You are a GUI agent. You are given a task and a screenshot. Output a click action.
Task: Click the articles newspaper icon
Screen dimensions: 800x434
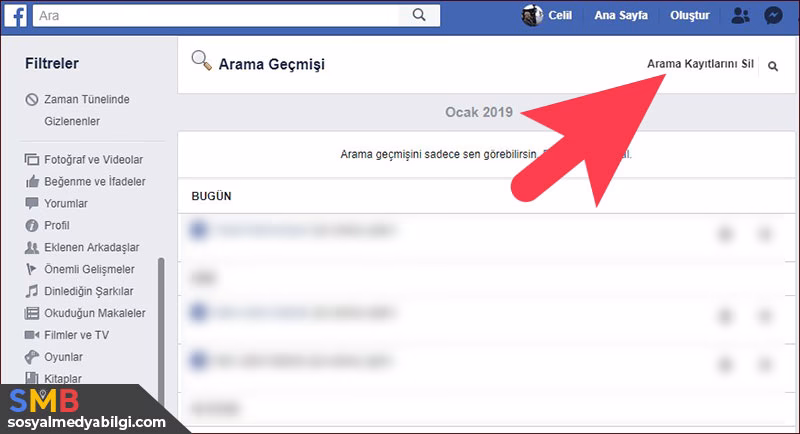pyautogui.click(x=32, y=313)
